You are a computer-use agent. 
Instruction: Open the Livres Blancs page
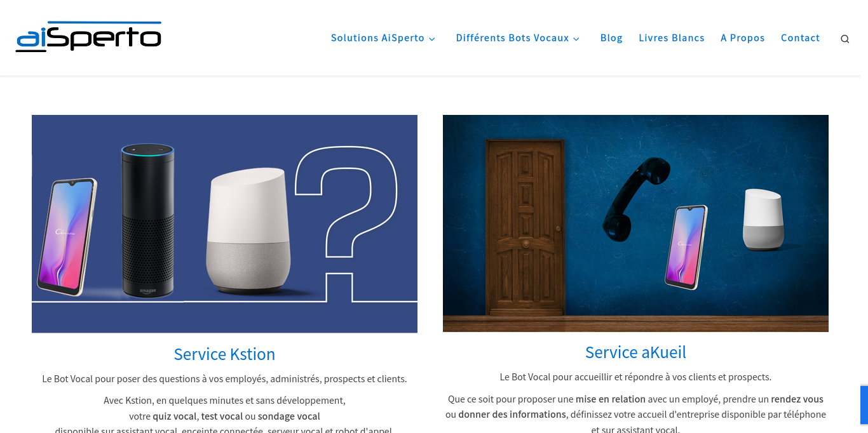[672, 38]
